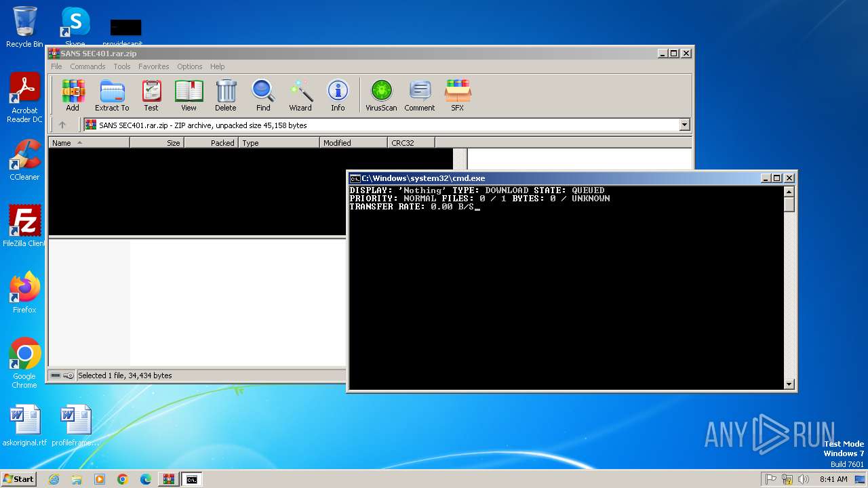Open the CCleaner desktop icon

coord(24,160)
